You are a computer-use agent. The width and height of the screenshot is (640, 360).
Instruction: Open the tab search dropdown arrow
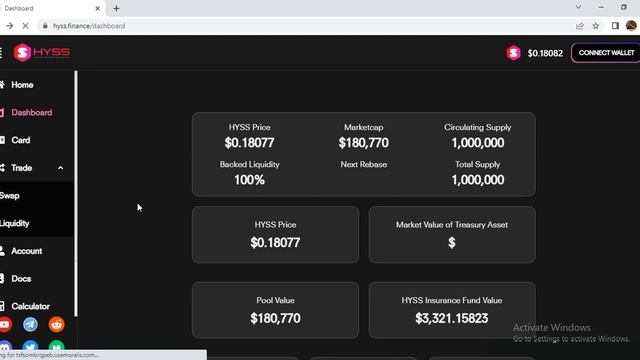[x=578, y=7]
